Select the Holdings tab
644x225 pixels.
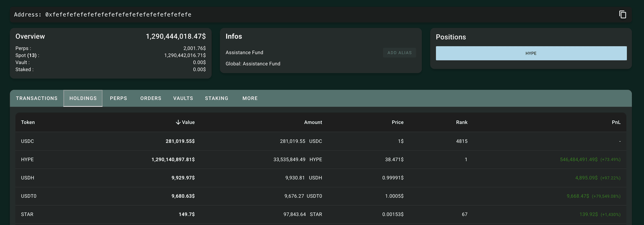tap(83, 98)
